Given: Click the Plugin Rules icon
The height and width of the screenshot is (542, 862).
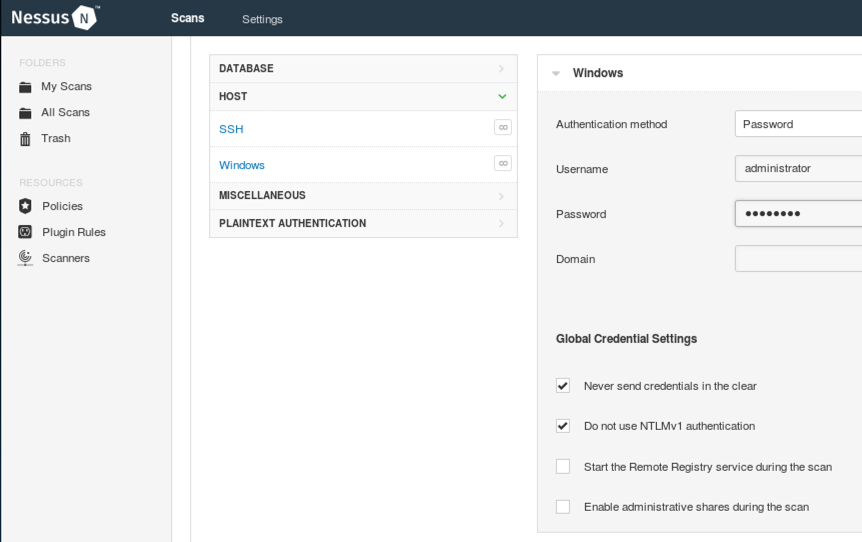Looking at the screenshot, I should tap(26, 232).
